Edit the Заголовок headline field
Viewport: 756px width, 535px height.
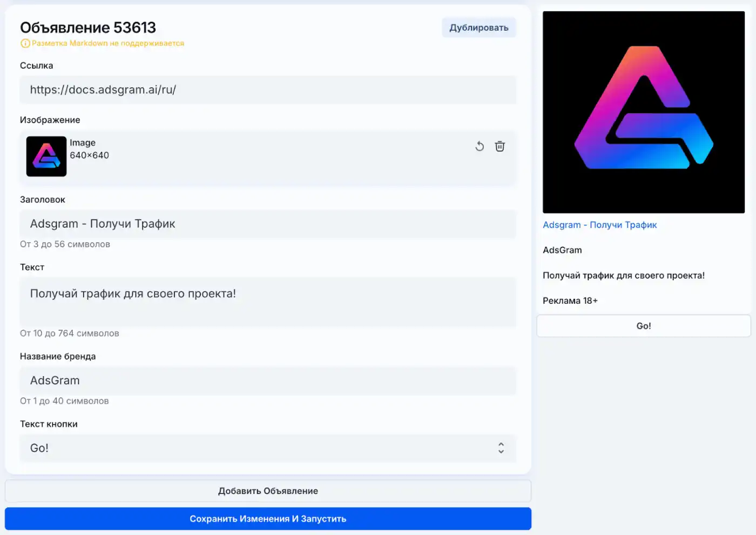(x=268, y=224)
